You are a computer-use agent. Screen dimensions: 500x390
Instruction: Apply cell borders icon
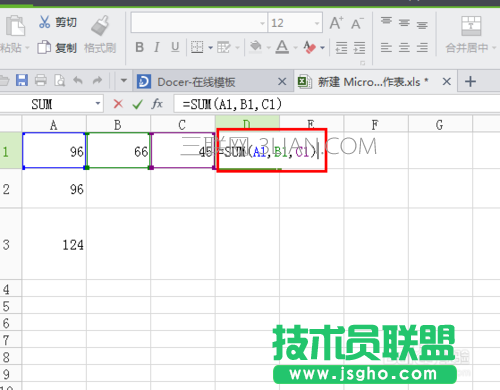click(x=197, y=48)
